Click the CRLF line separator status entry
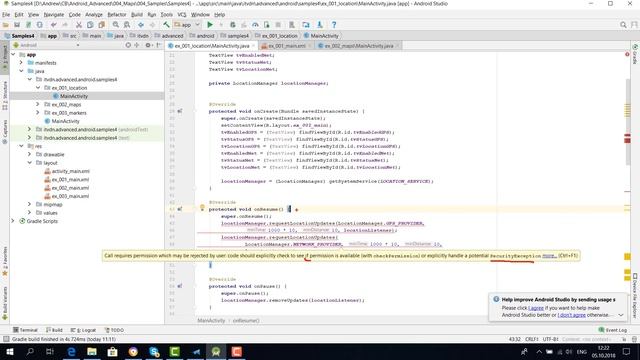 click(531, 339)
